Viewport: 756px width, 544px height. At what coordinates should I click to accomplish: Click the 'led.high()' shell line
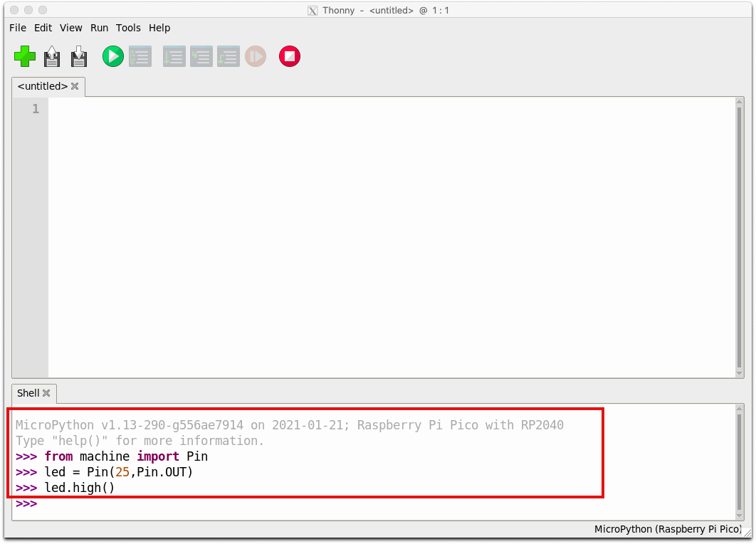click(x=80, y=488)
